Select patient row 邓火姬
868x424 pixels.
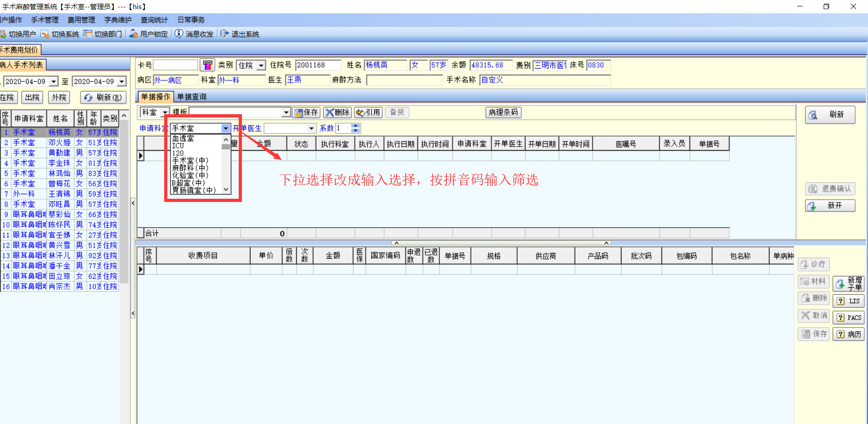59,143
